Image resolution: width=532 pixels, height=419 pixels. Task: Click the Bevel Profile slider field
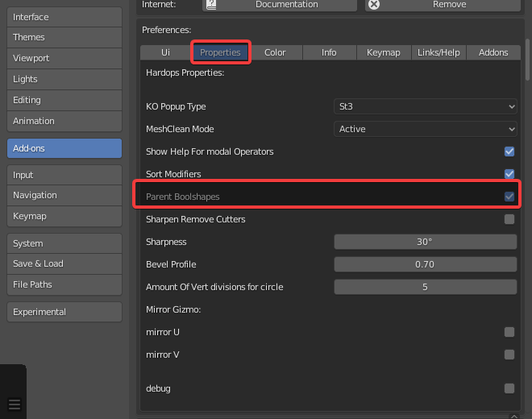[425, 264]
